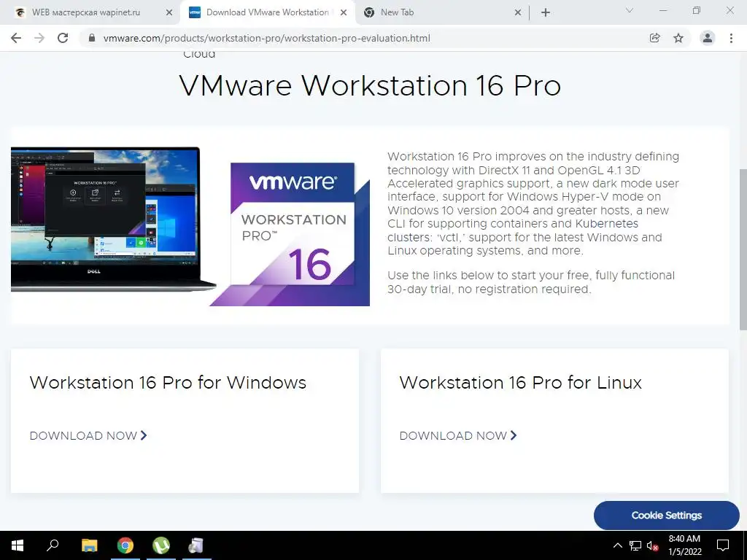Viewport: 747px width, 560px height.
Task: Open Cookie Settings
Action: point(667,516)
